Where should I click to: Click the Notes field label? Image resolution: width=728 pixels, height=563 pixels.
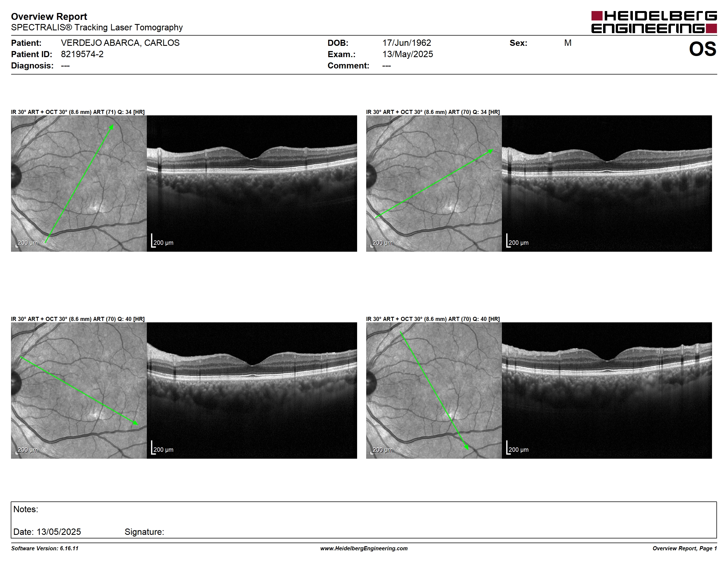[x=26, y=509]
